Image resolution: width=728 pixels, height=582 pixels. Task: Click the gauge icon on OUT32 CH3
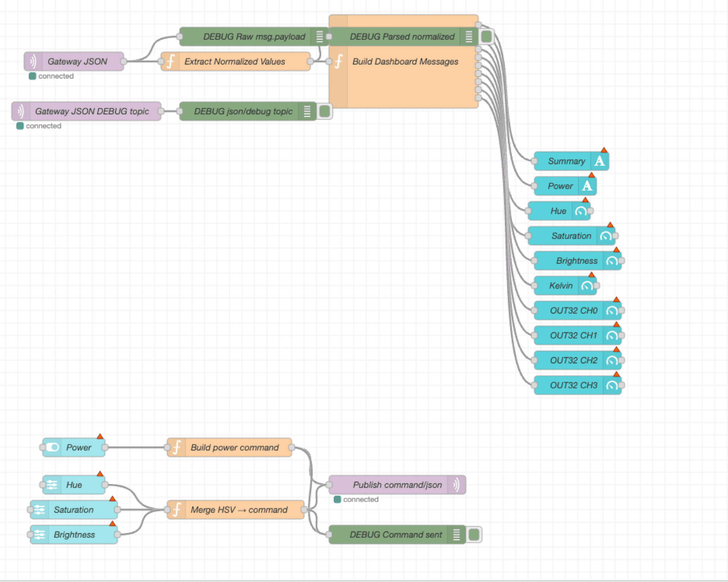(612, 385)
